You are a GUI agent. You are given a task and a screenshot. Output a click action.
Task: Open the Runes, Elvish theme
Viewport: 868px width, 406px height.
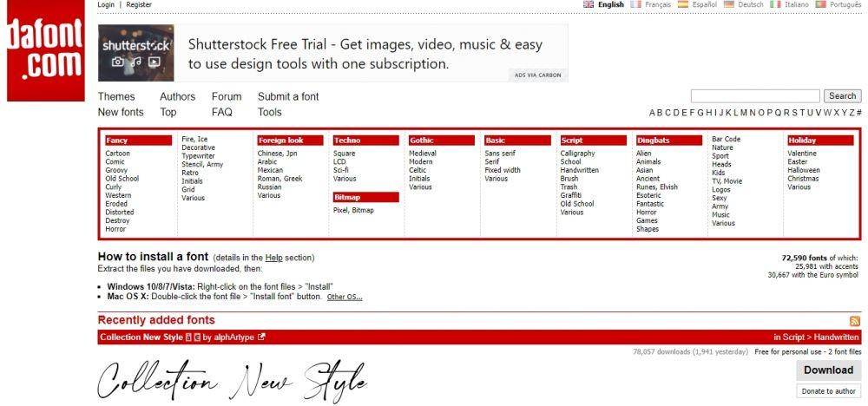click(x=657, y=187)
